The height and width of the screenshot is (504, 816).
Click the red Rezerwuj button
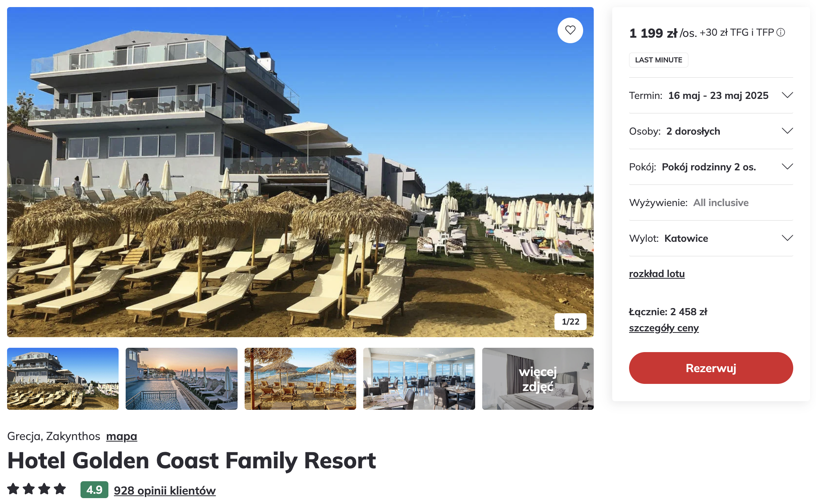(x=711, y=368)
